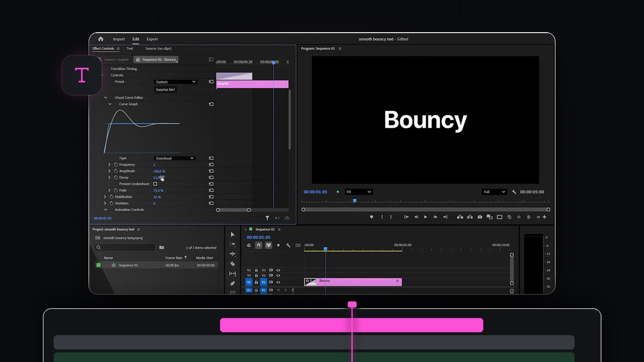The height and width of the screenshot is (362, 644).
Task: Click the export icon at Effect Controls bottom
Action: 288,218
